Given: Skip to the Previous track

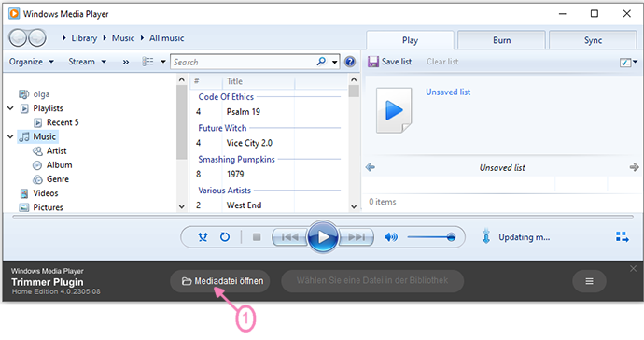Looking at the screenshot, I should pos(290,237).
